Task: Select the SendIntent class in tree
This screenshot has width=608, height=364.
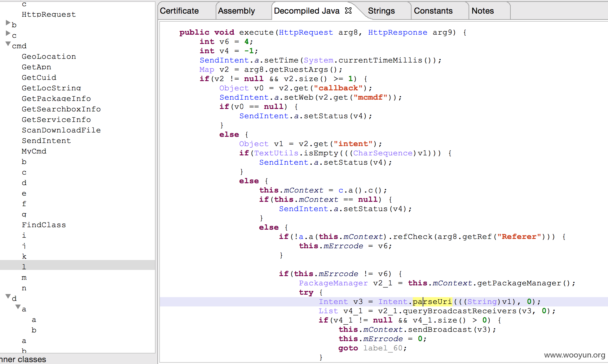Action: click(x=46, y=141)
